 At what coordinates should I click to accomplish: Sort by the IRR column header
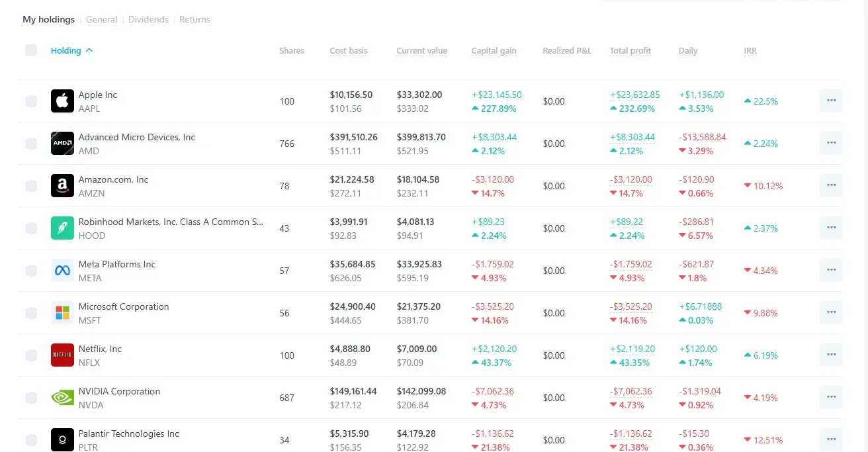tap(750, 51)
